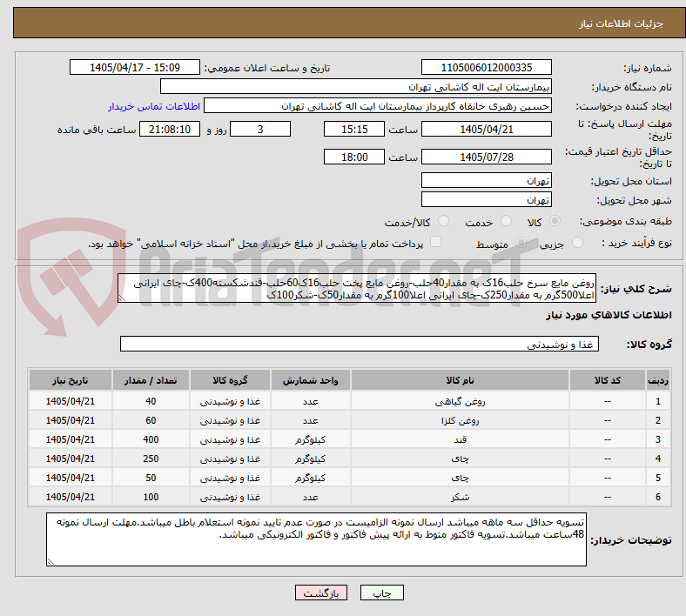The height and width of the screenshot is (616, 686).
Task: Click remaining time field 21:08:10
Action: coord(170,129)
